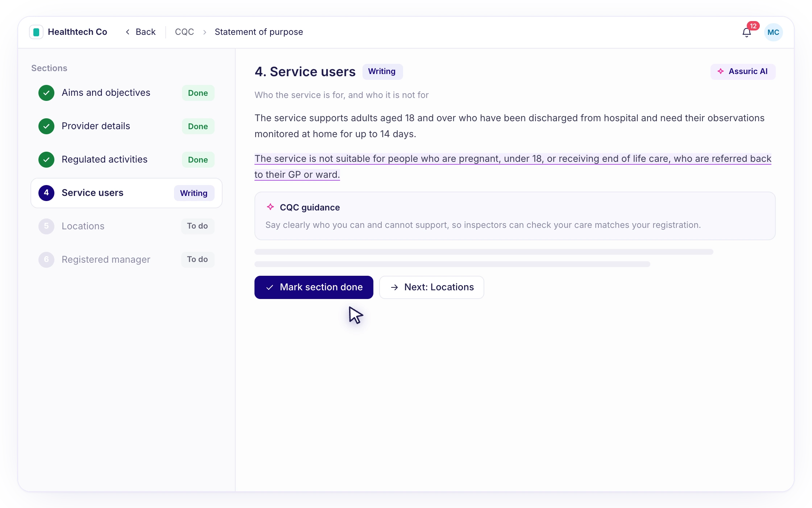
Task: Open the MC user avatar
Action: coord(773,32)
